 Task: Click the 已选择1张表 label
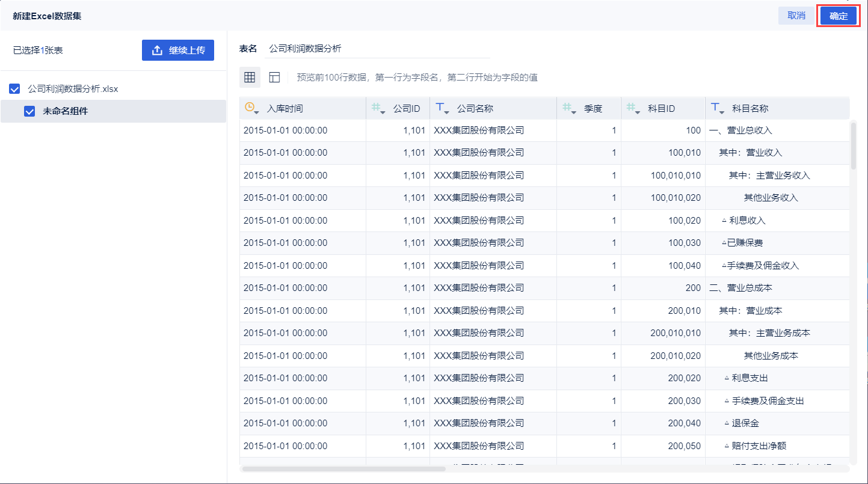click(x=38, y=51)
